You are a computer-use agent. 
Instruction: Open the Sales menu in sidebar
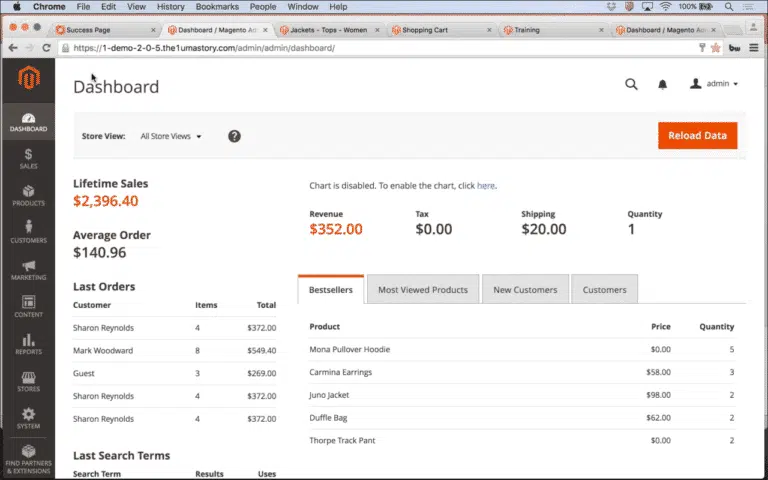click(28, 158)
